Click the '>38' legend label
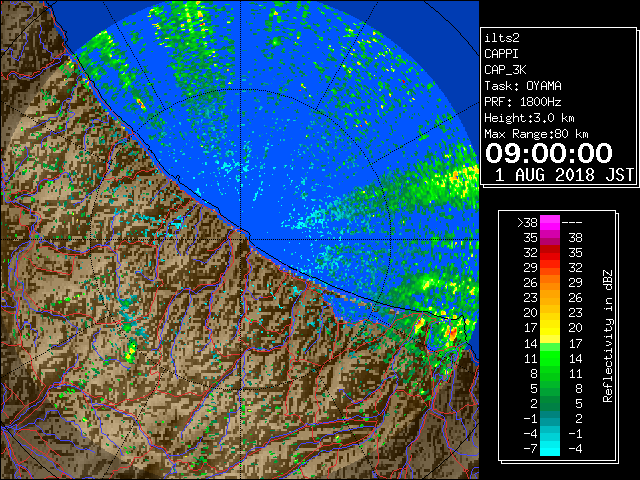 click(527, 222)
